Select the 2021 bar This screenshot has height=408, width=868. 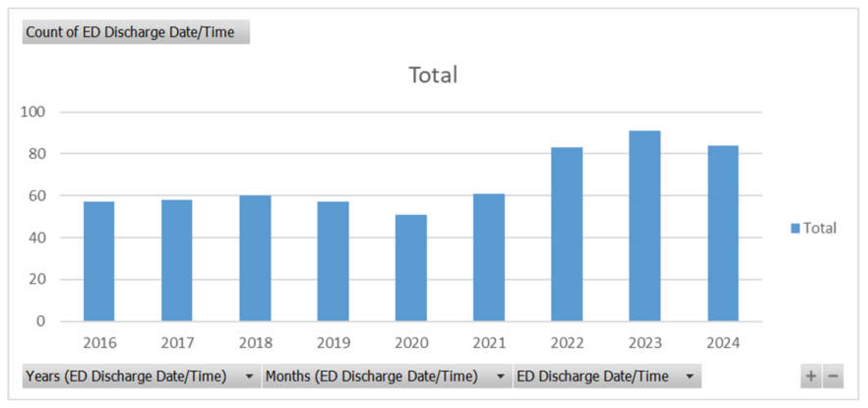(489, 257)
